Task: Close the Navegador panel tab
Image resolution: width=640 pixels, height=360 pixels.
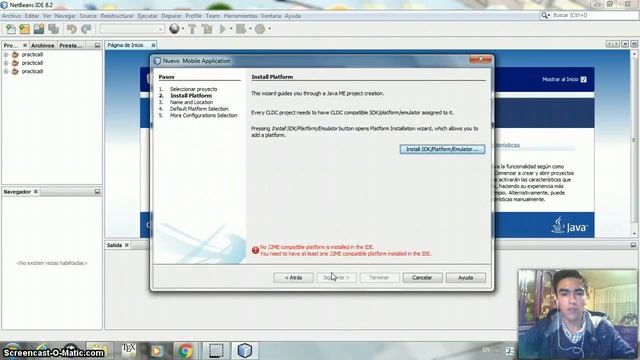Action: coord(36,192)
